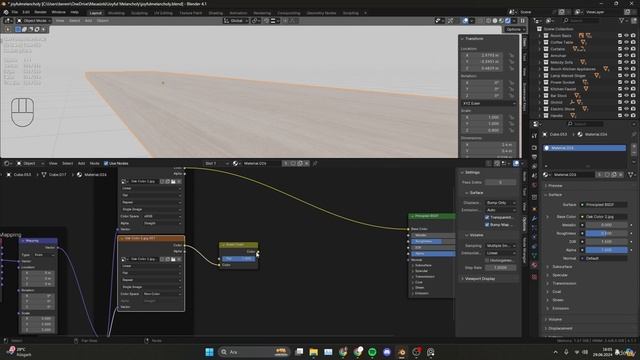Open the Render properties tab icon

coord(534,147)
